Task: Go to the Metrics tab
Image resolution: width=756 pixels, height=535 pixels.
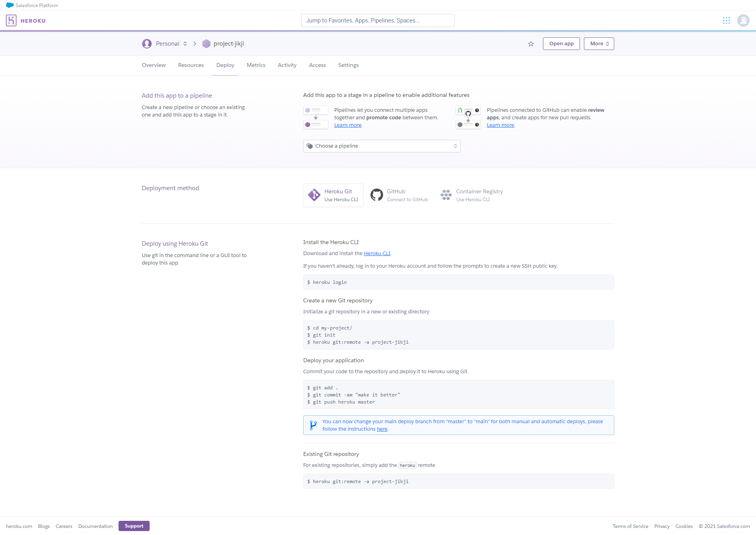Action: (x=256, y=65)
